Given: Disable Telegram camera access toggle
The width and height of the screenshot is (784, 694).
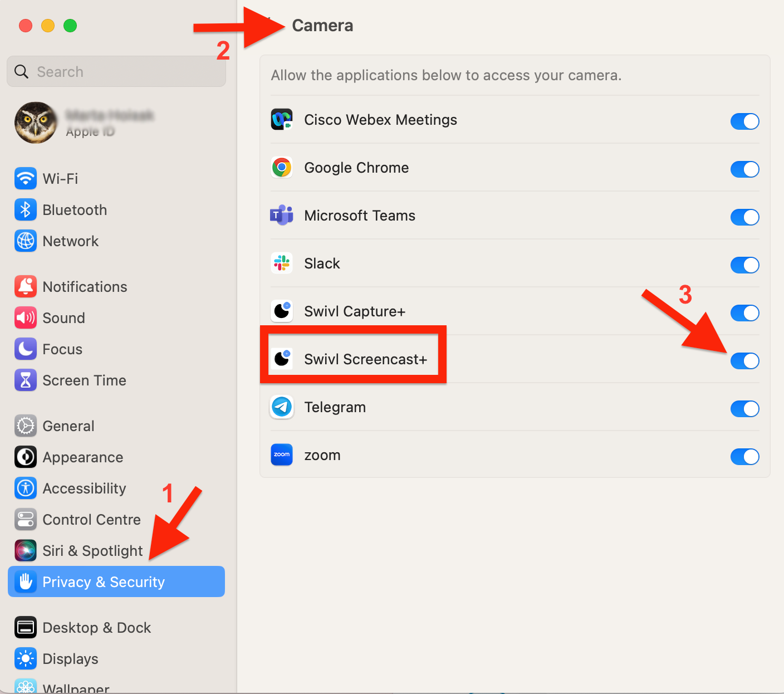Looking at the screenshot, I should (744, 409).
